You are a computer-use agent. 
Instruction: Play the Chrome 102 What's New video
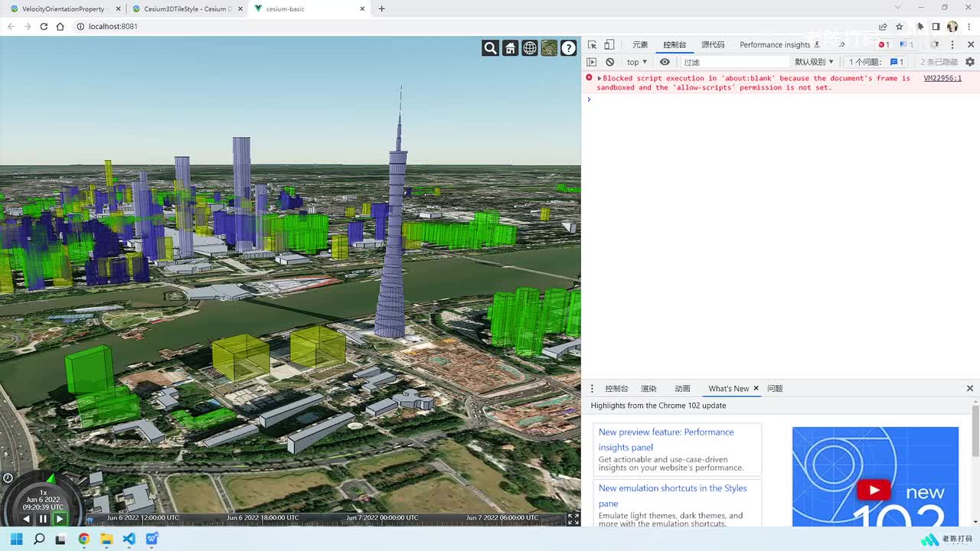point(874,490)
